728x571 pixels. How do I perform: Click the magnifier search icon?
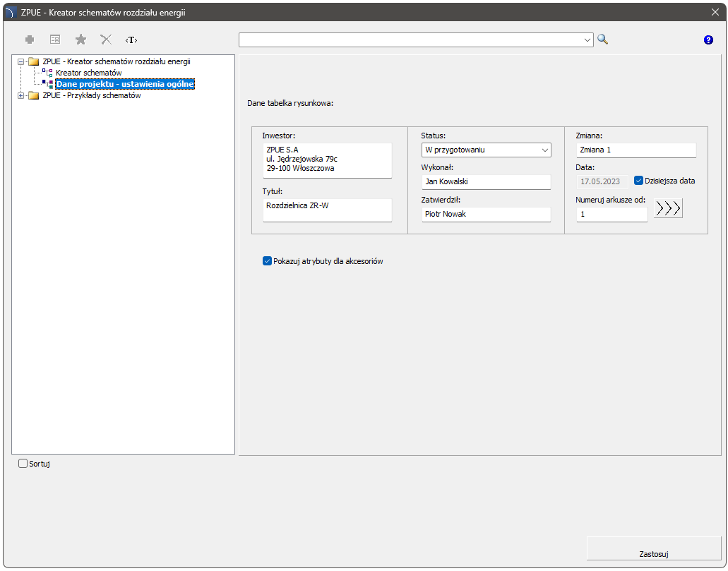(x=602, y=40)
